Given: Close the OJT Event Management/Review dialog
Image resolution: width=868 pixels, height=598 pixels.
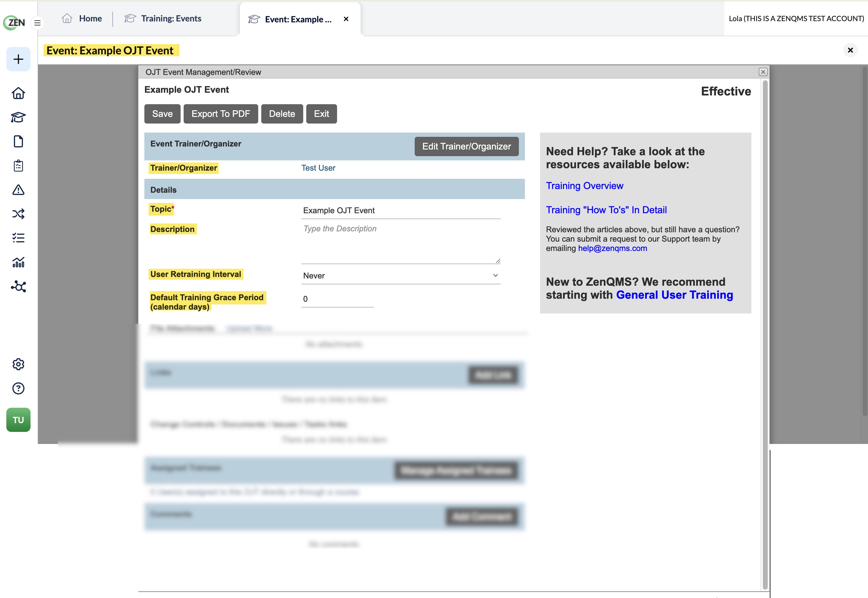Looking at the screenshot, I should tap(763, 72).
